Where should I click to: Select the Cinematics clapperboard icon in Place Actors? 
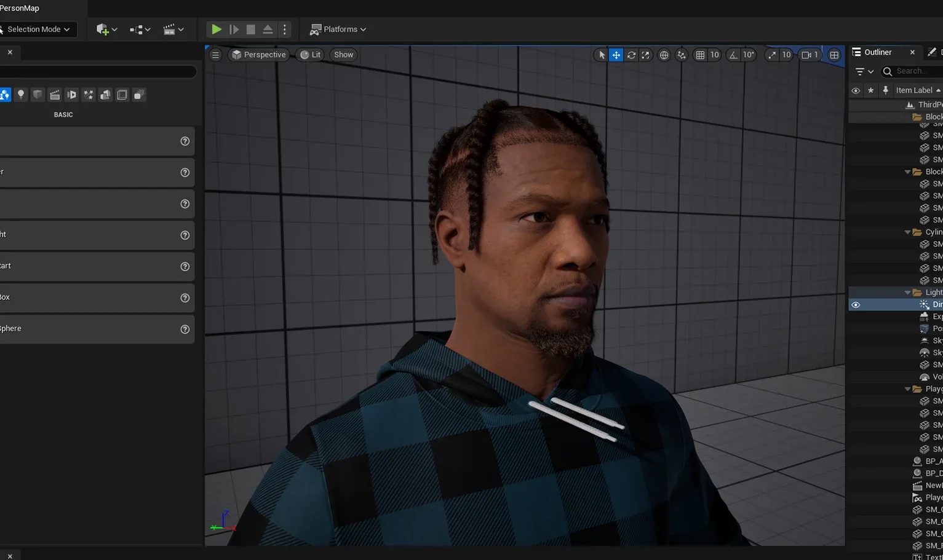pos(55,94)
